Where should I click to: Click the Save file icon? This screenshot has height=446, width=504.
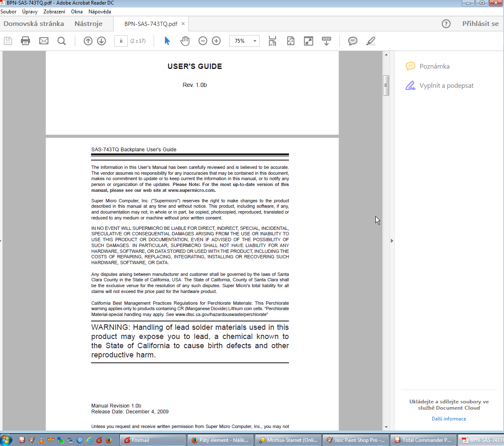tap(8, 41)
